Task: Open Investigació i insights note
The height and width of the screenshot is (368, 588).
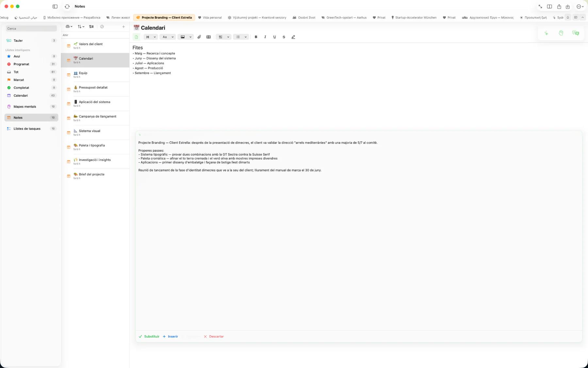Action: [x=95, y=162]
